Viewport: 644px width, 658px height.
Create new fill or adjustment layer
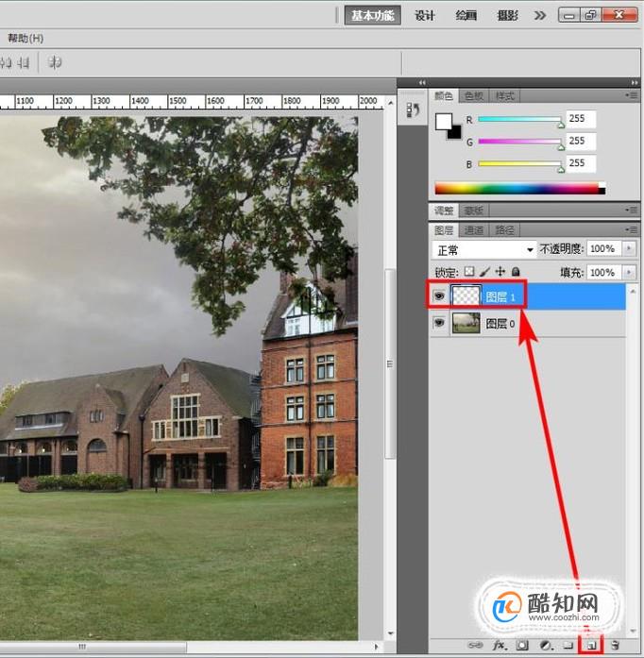click(x=546, y=645)
